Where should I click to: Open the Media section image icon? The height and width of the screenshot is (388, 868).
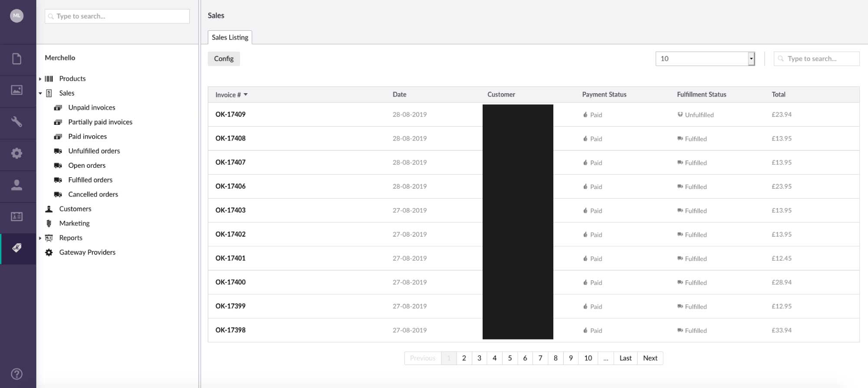click(x=17, y=90)
